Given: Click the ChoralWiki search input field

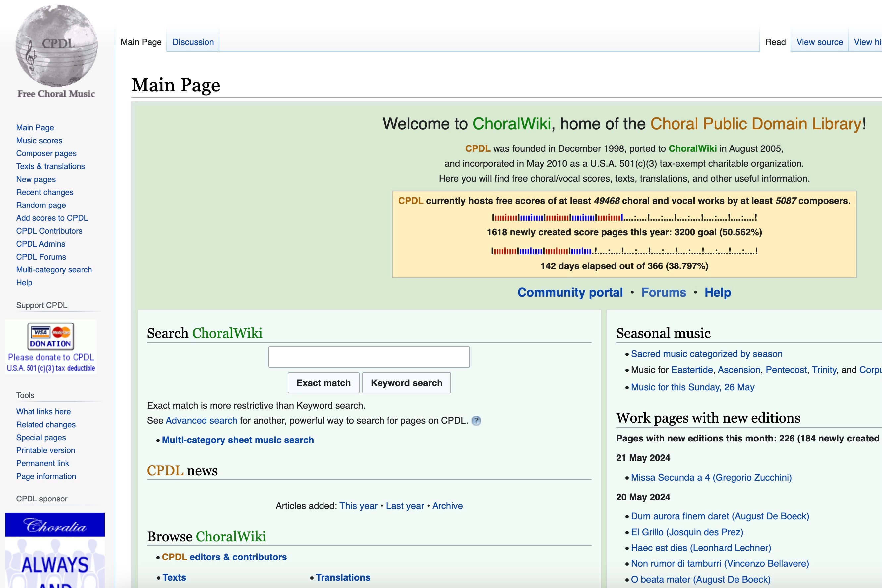Looking at the screenshot, I should point(369,357).
